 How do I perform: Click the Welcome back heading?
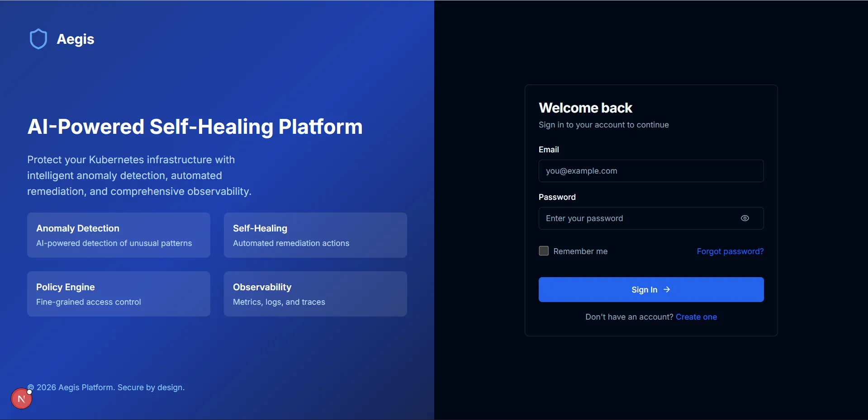point(585,108)
